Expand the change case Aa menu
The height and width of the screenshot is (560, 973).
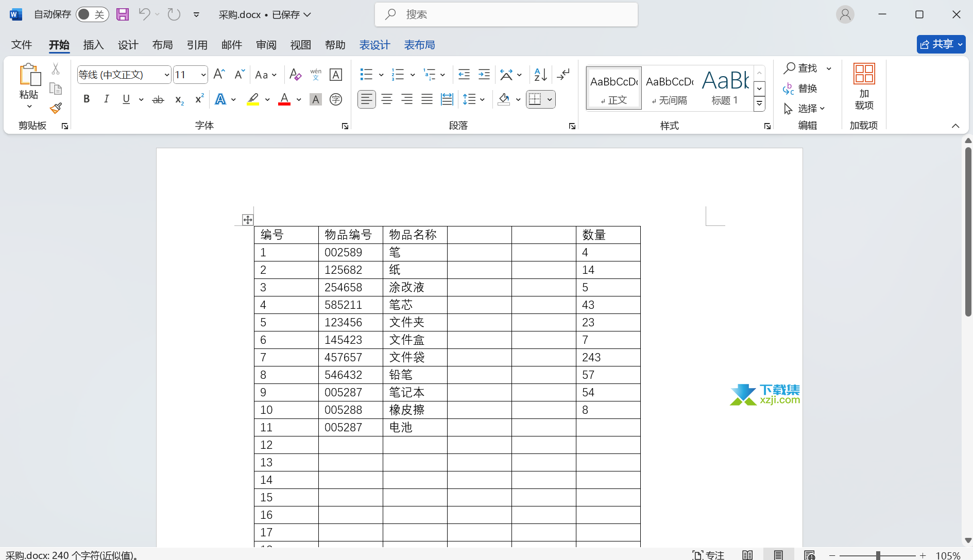tap(266, 75)
